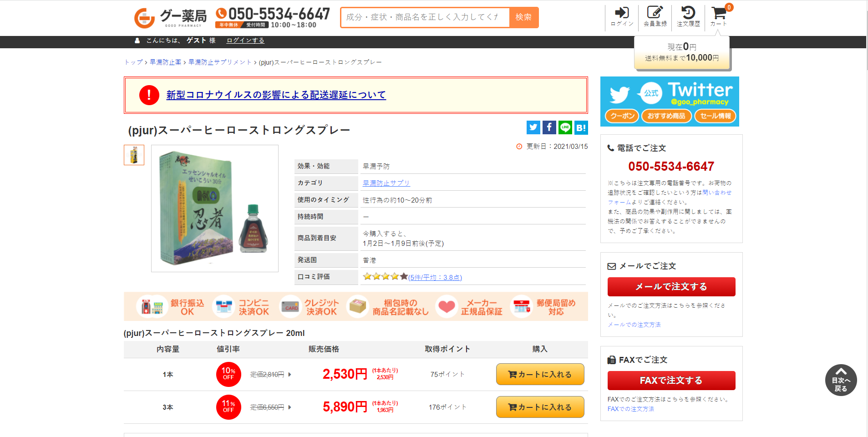
Task: Share product on Facebook icon
Action: pos(549,127)
